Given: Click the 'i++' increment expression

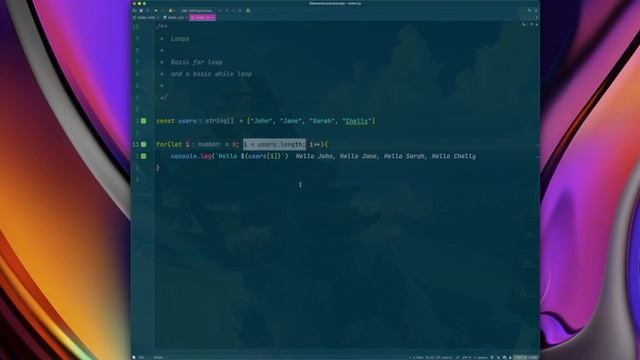Looking at the screenshot, I should (x=315, y=144).
